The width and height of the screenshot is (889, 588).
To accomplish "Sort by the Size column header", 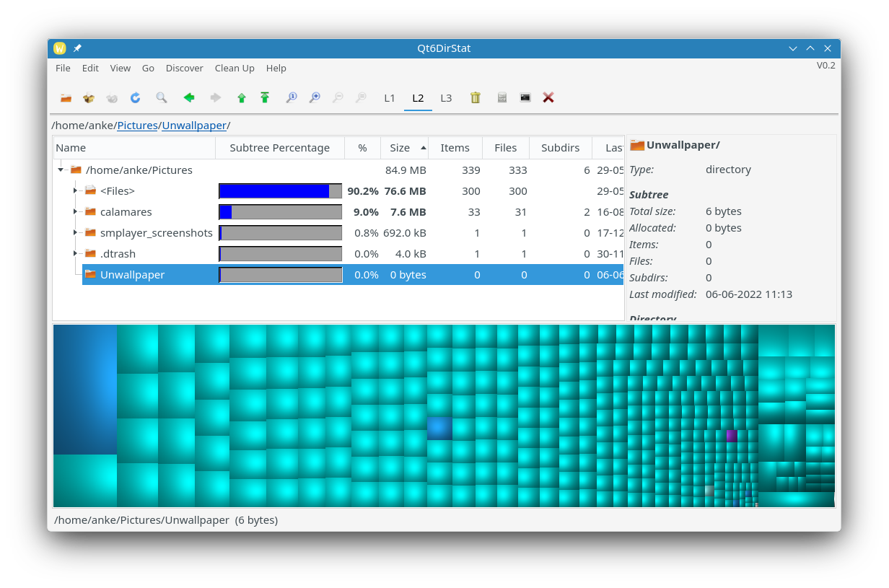I will coord(400,148).
